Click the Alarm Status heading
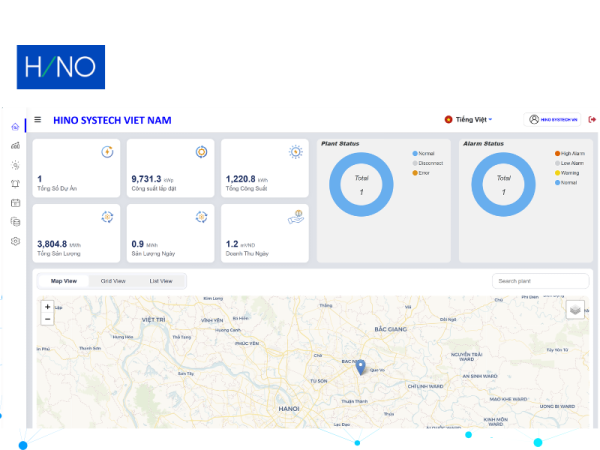This screenshot has height=450, width=600. [x=483, y=143]
